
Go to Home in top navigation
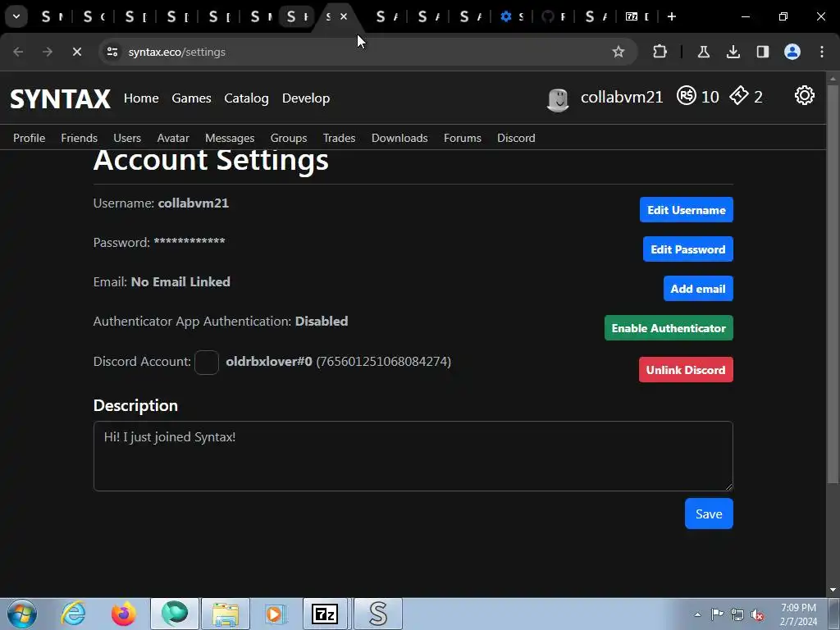tap(141, 98)
